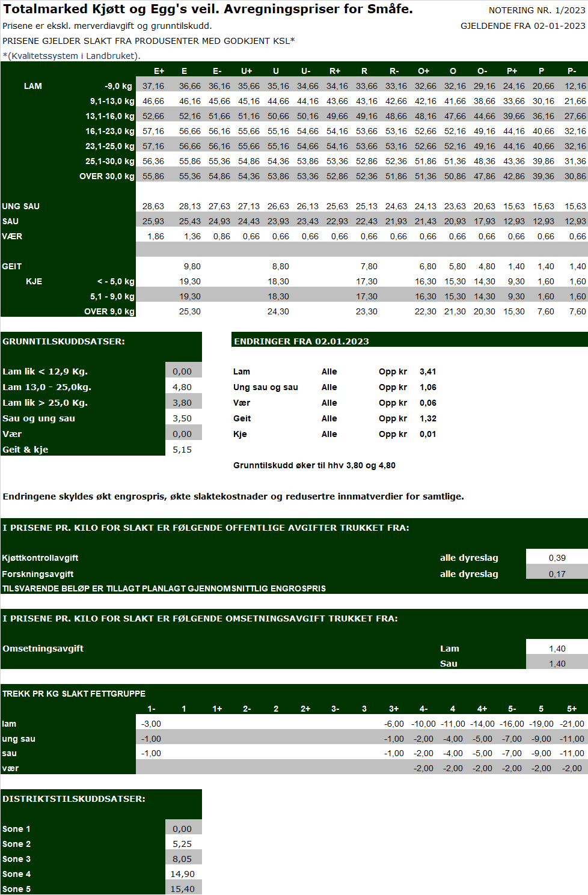Click the 'NOTERING NR. 1/2023' text
This screenshot has height=895, width=588.
coord(537,10)
